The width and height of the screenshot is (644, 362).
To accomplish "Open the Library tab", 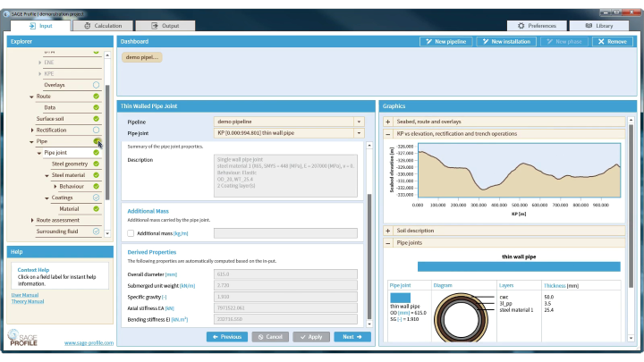I will coord(598,26).
